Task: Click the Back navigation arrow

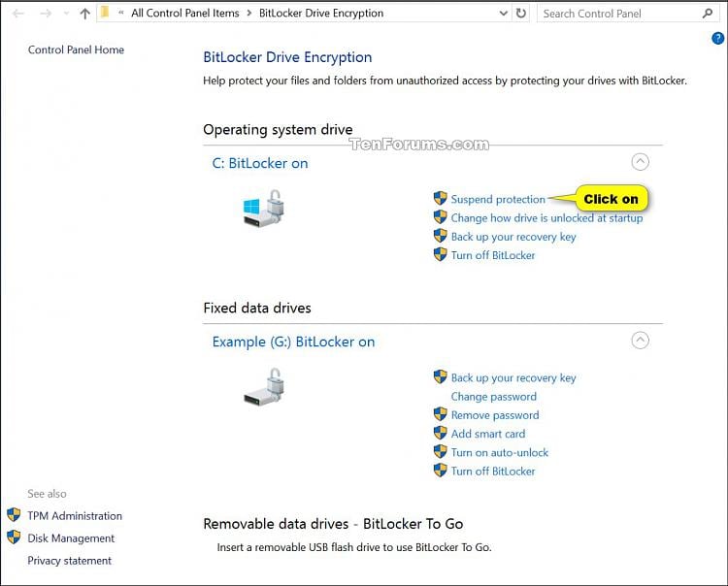Action: (18, 14)
